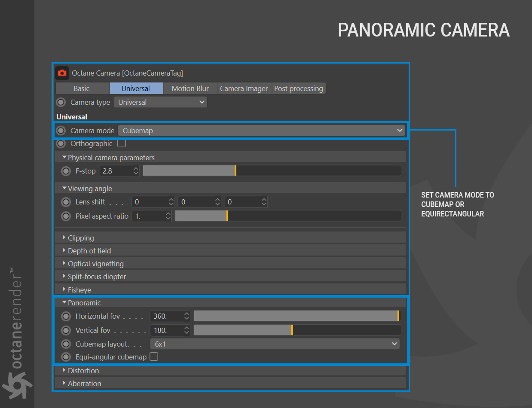Expand the Fisheye section
The width and height of the screenshot is (532, 408).
click(231, 289)
